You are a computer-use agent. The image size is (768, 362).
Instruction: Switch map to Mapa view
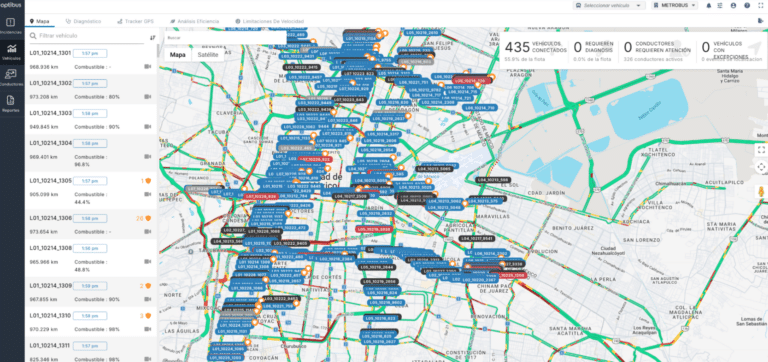(177, 55)
